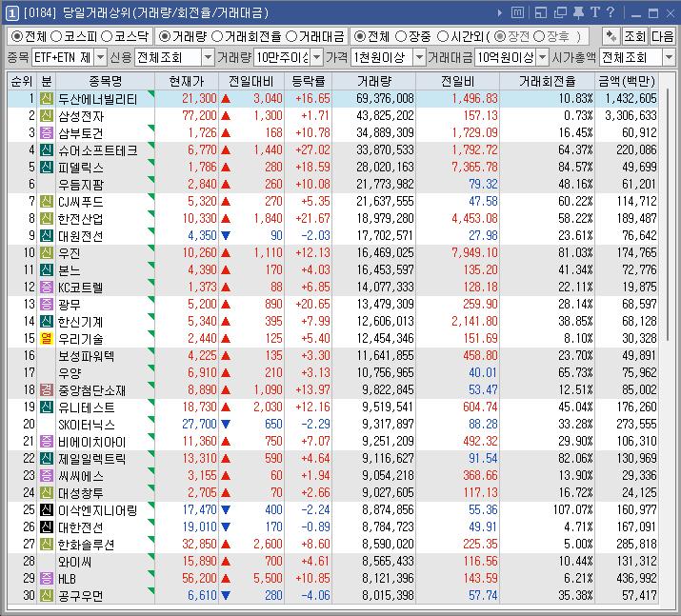Click the 증 badge of 삼부토건
Image resolution: width=681 pixels, height=616 pixels.
47,133
